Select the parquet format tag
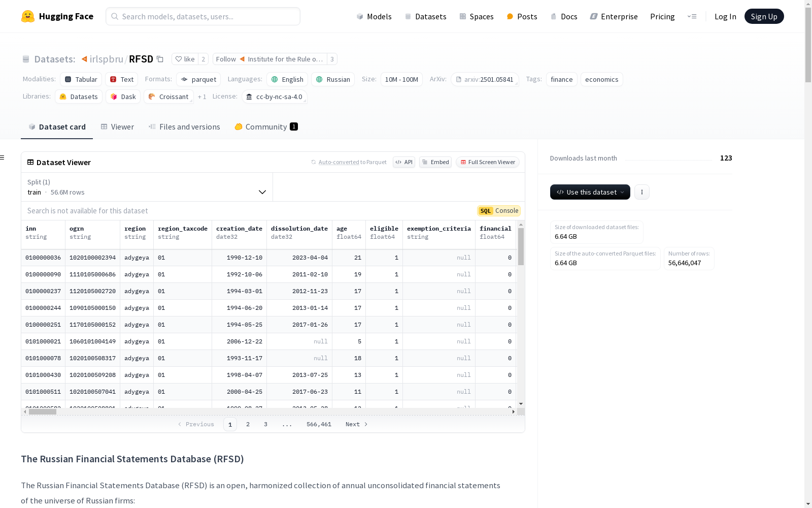Screen dimensions: 812x508 click(198, 79)
